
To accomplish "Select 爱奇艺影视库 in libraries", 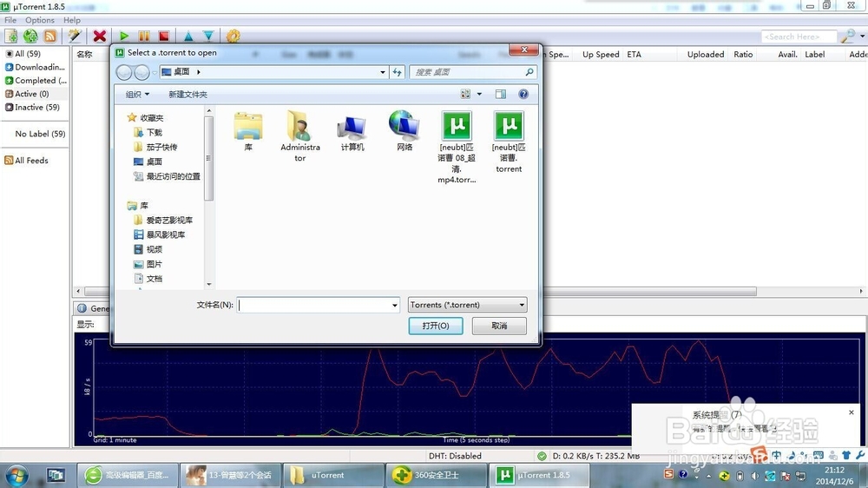I will click(163, 220).
